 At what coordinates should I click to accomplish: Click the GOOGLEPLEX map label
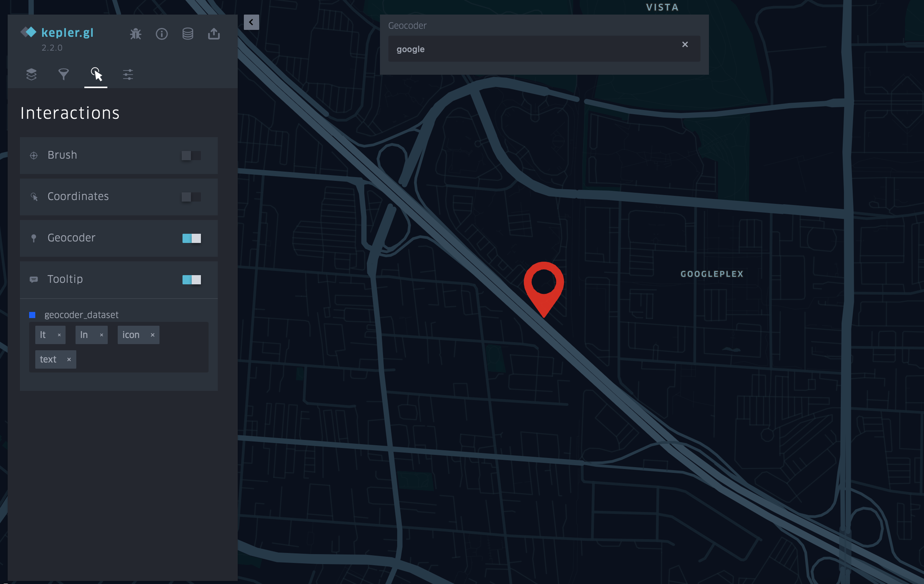(712, 274)
